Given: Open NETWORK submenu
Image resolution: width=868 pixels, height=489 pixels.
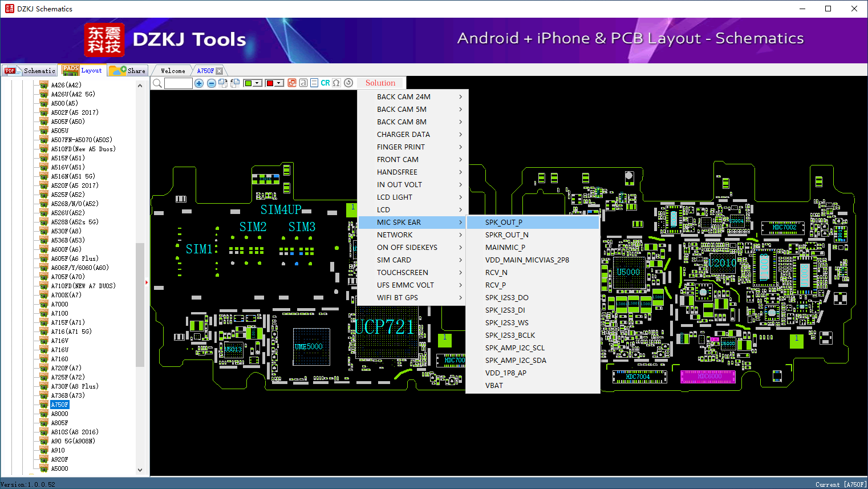Looking at the screenshot, I should [x=413, y=235].
